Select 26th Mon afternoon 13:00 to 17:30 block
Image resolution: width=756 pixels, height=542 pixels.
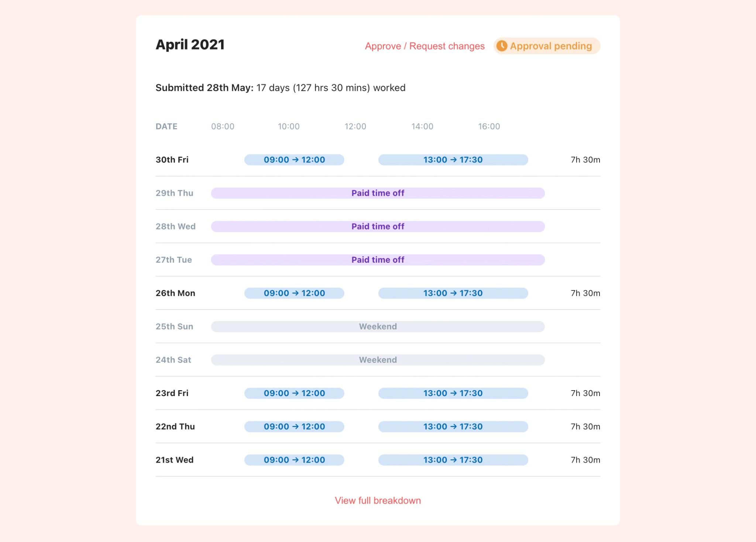point(453,293)
